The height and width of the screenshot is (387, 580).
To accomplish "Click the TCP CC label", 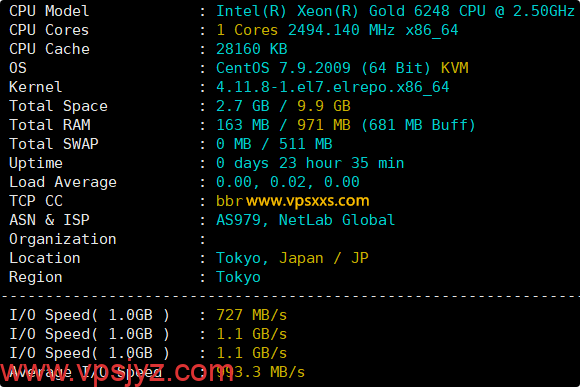I will coord(36,201).
